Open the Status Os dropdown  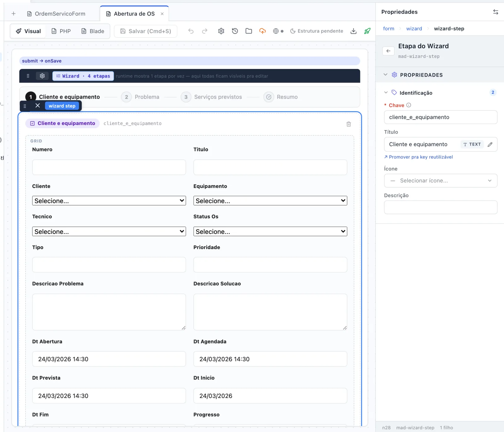click(x=270, y=231)
